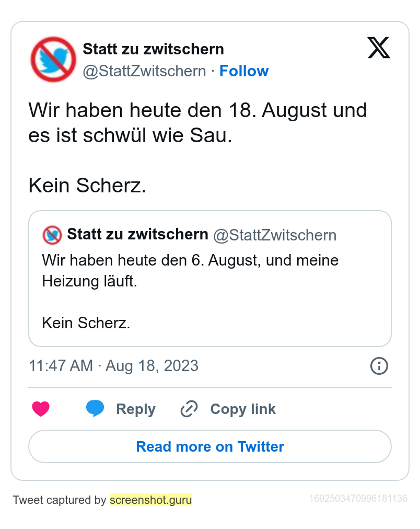
Task: Click the bold author name in the header
Action: [x=153, y=49]
